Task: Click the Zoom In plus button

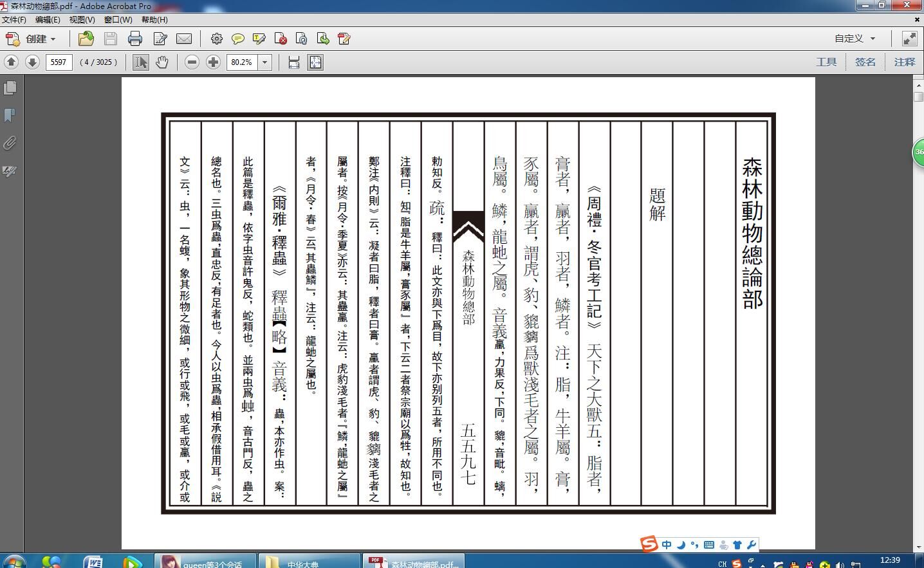Action: 213,62
